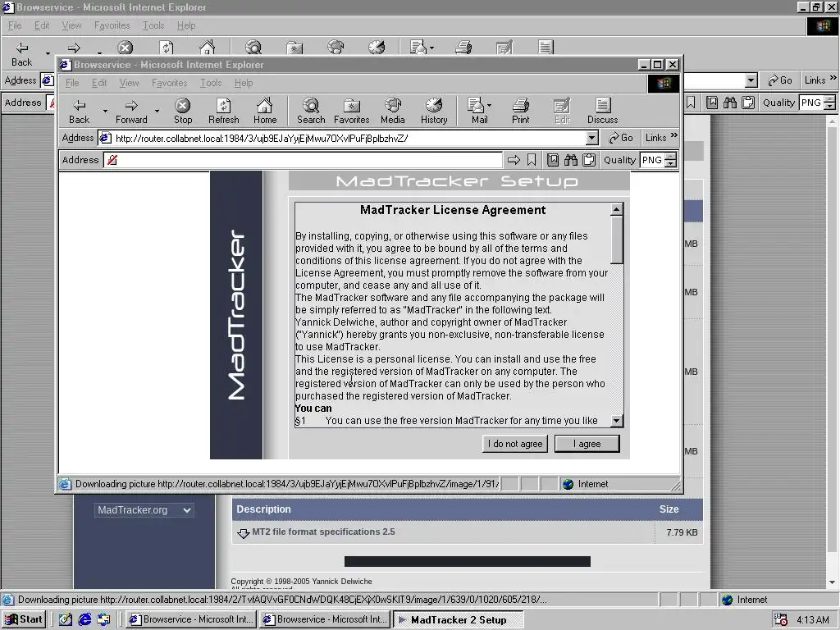
Task: Click the system tray icon beside the clock
Action: [781, 619]
